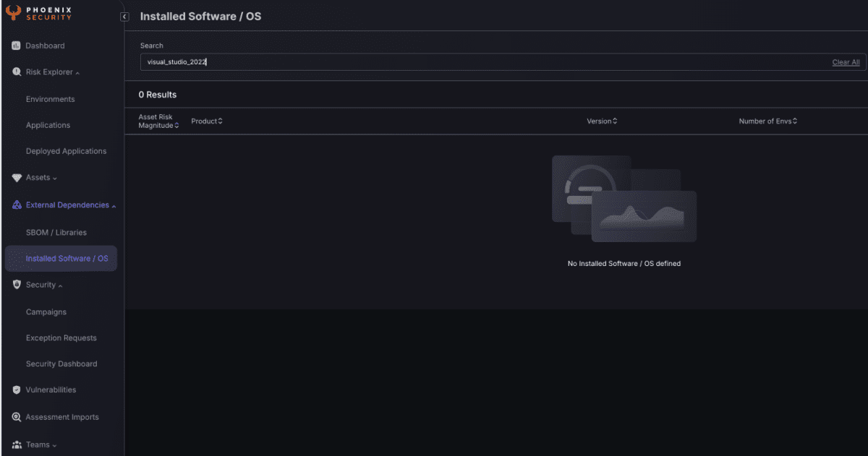The height and width of the screenshot is (456, 868).
Task: Click the External Dependencies icon
Action: click(17, 205)
